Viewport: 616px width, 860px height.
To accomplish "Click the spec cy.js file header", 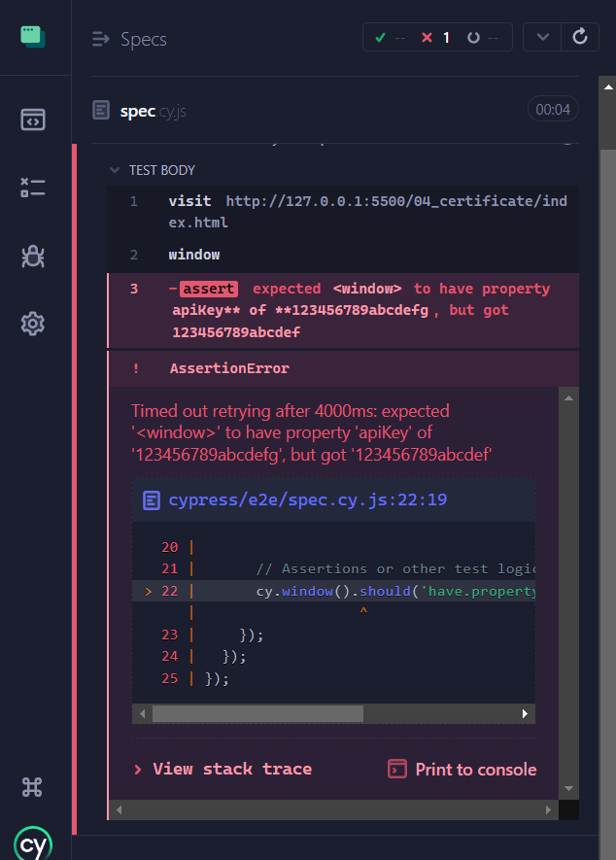I will pos(153,111).
